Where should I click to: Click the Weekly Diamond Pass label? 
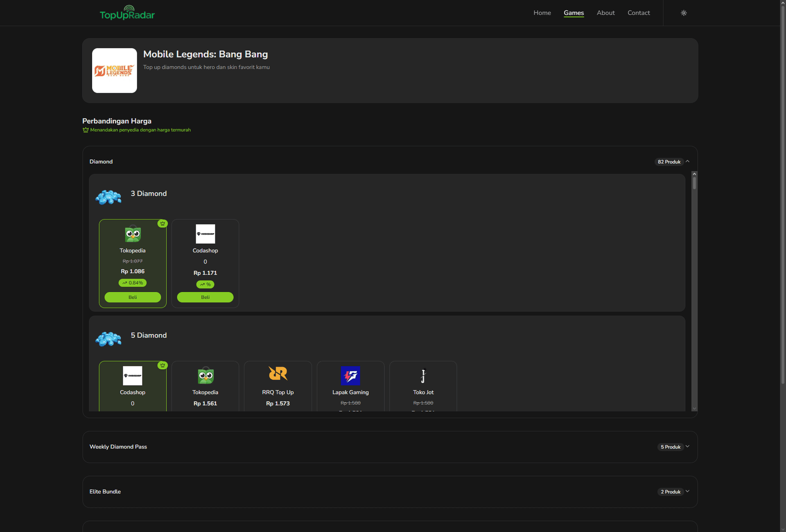pos(118,447)
